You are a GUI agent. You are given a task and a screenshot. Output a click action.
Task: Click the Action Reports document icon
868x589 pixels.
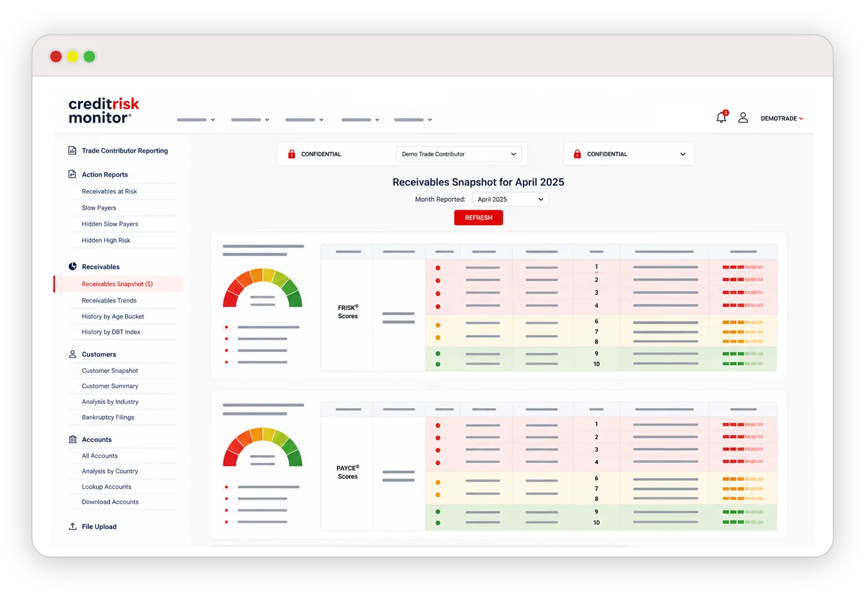tap(72, 174)
